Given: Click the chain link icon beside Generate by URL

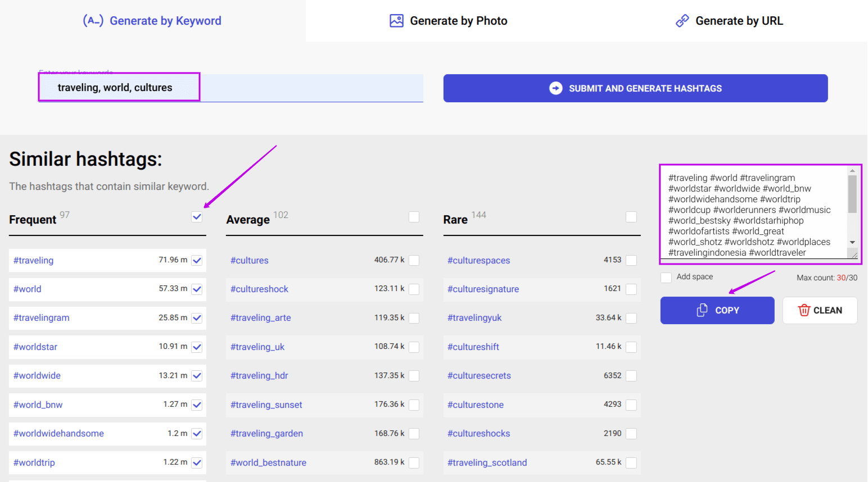Looking at the screenshot, I should (681, 20).
